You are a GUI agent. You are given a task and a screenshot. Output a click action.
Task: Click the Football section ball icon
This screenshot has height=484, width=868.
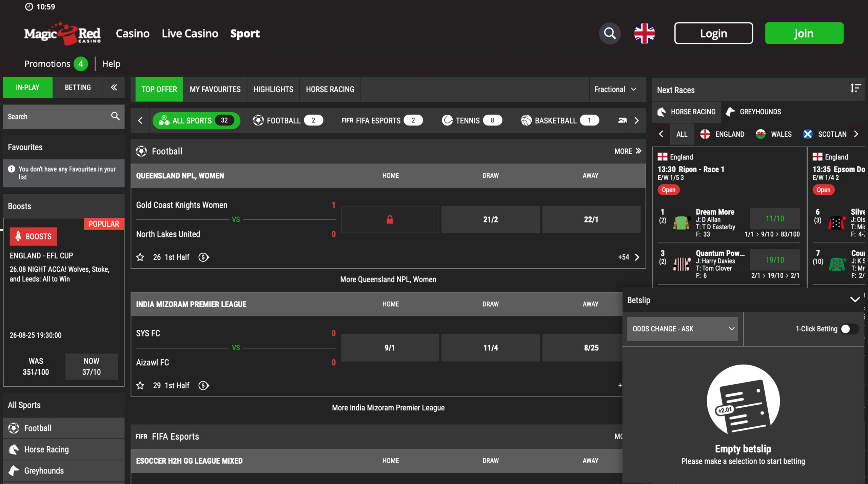(x=141, y=151)
